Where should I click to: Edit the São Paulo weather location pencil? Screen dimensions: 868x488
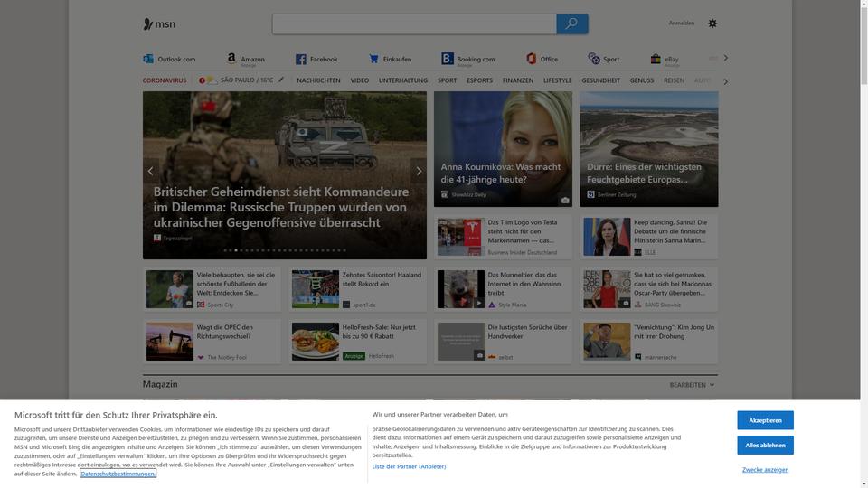pos(281,80)
